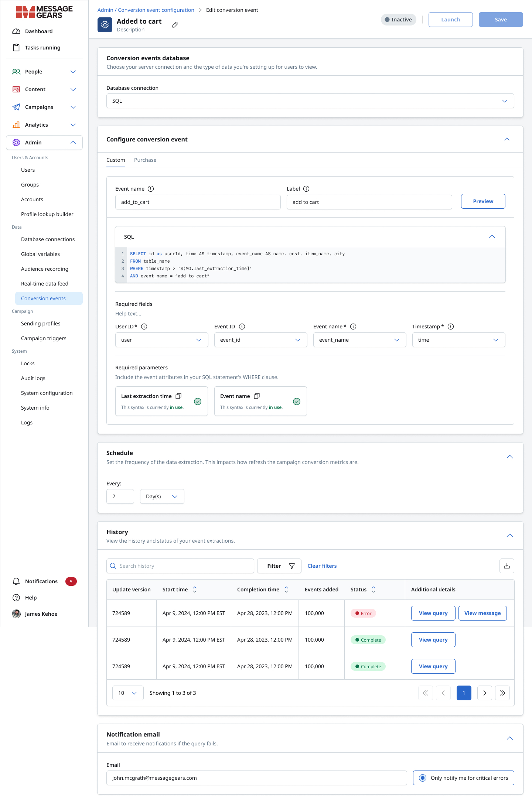This screenshot has height=796, width=532.
Task: Click the Launch button
Action: point(451,20)
